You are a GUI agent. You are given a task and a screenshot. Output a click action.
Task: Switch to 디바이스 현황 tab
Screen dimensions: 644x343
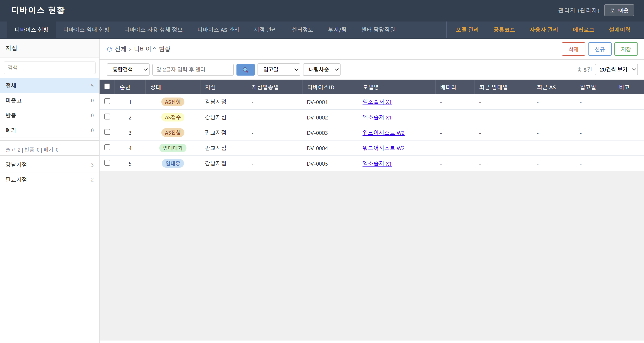tap(31, 30)
